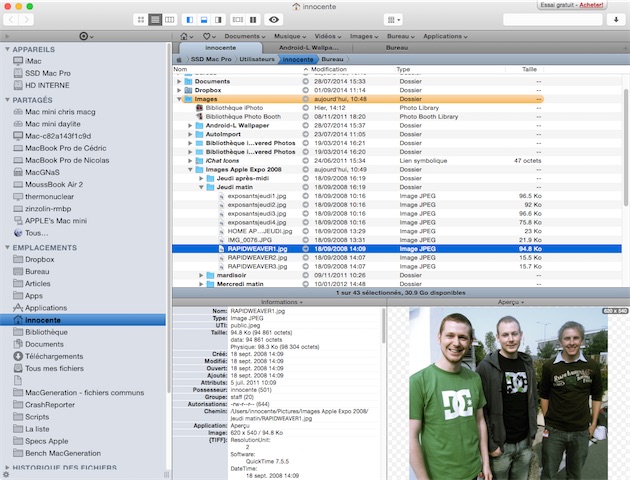Click the toolbar search field
The width and height of the screenshot is (630, 480).
pos(552,20)
